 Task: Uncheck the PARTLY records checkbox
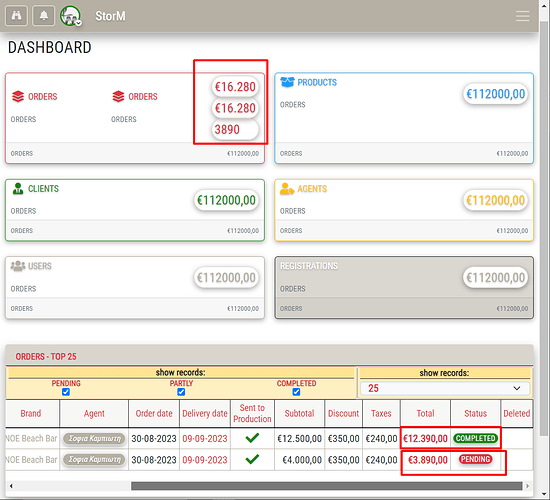point(181,392)
